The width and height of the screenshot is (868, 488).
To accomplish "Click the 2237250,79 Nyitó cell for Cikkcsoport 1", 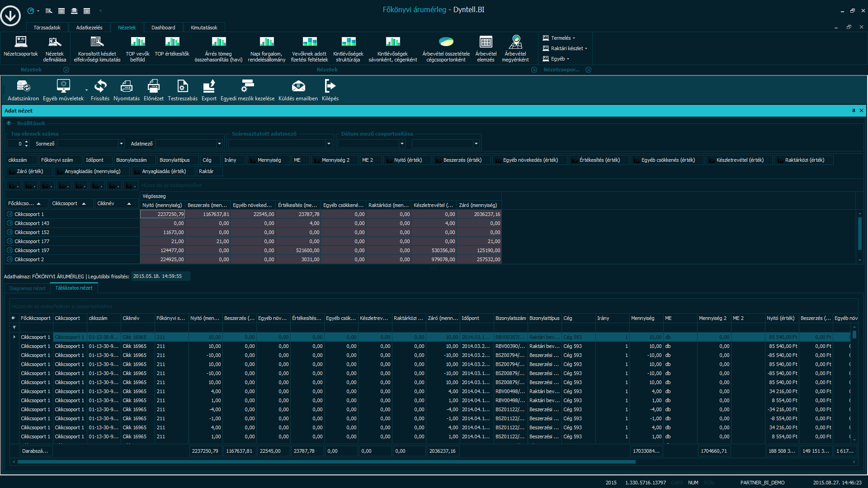I will click(162, 214).
